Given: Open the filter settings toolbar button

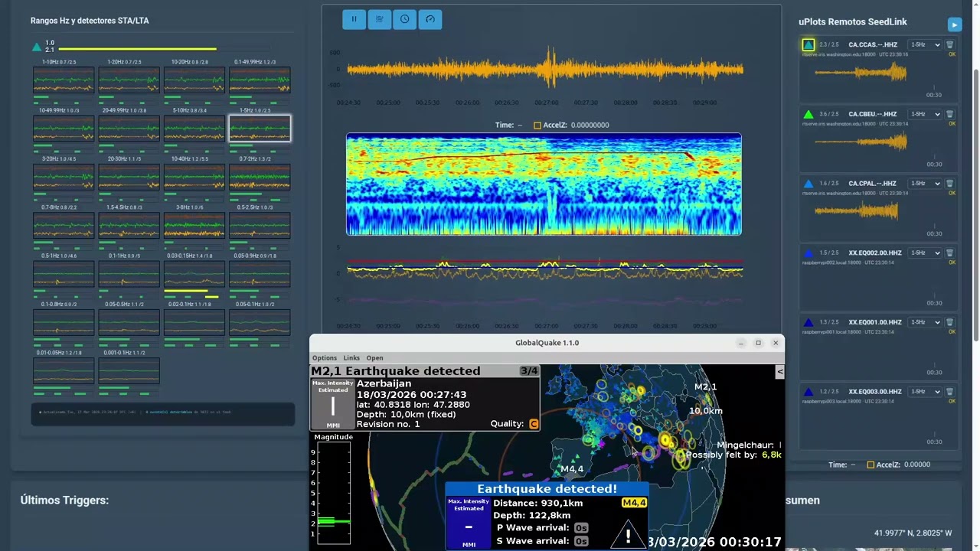Looking at the screenshot, I should click(379, 19).
